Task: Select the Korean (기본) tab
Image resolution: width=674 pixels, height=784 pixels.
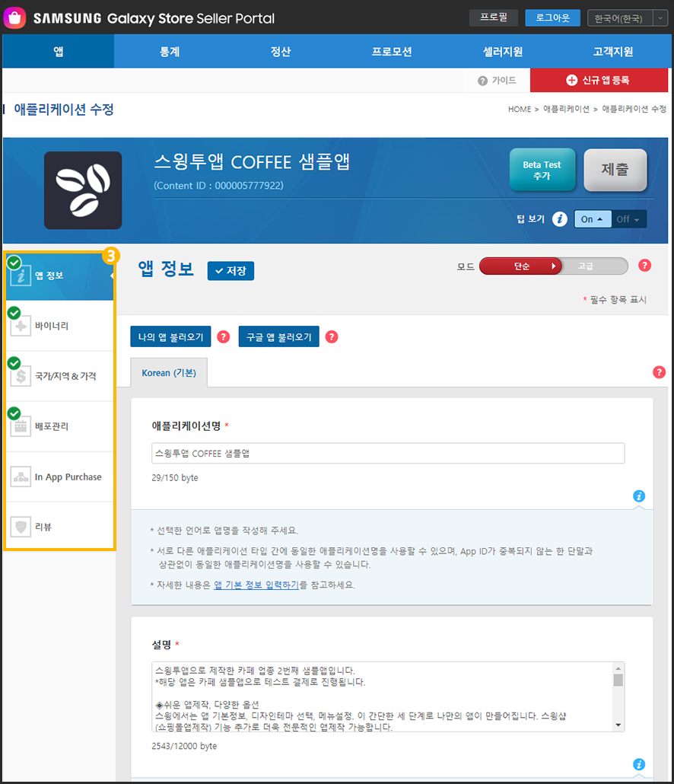Action: tap(169, 373)
